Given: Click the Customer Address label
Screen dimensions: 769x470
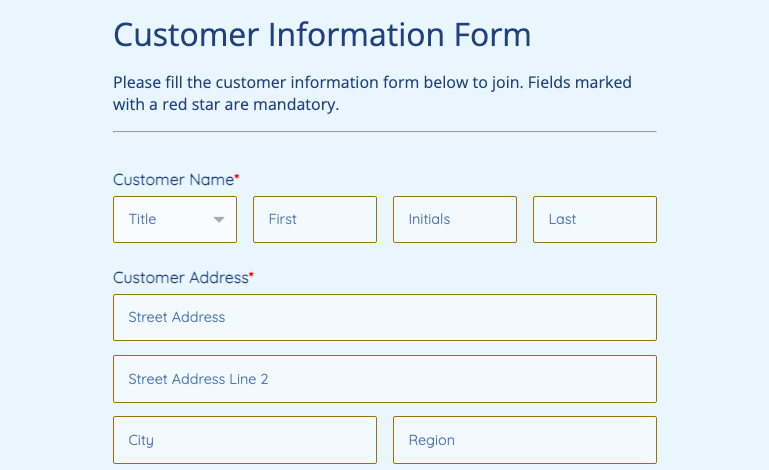Looking at the screenshot, I should point(180,278).
